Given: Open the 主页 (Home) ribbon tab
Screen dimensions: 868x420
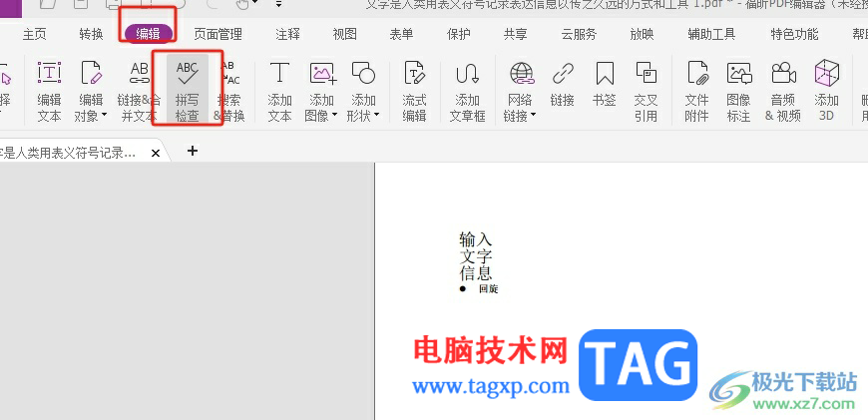Looking at the screenshot, I should coord(34,34).
